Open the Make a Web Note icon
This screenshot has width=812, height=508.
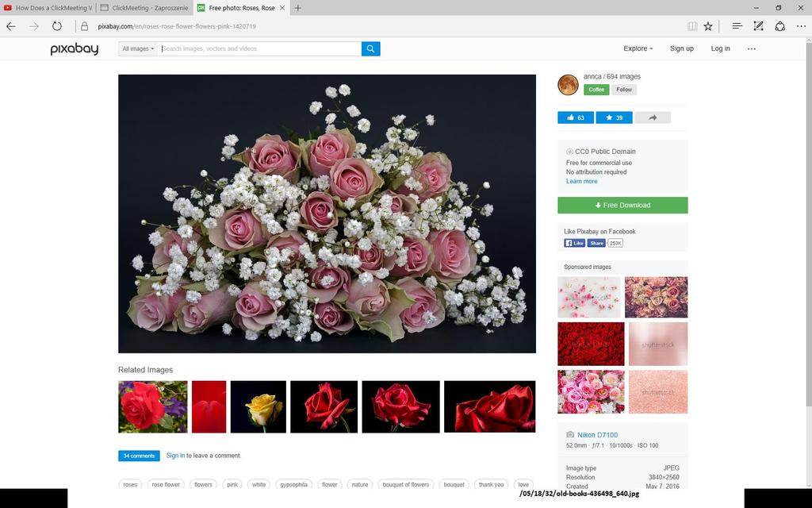tap(758, 26)
